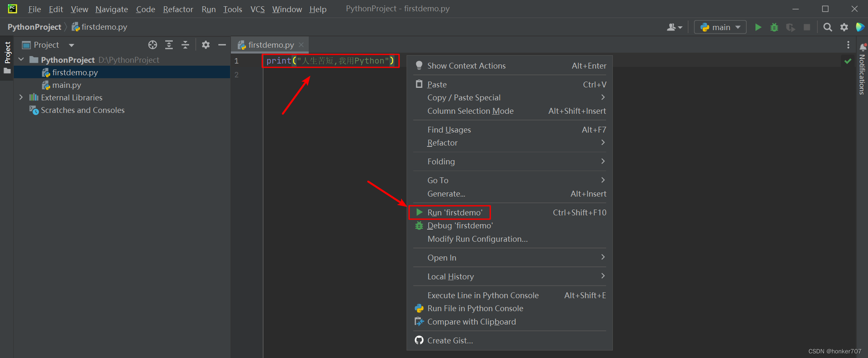Open the View menu
Screen dimensions: 868x358
(79, 9)
